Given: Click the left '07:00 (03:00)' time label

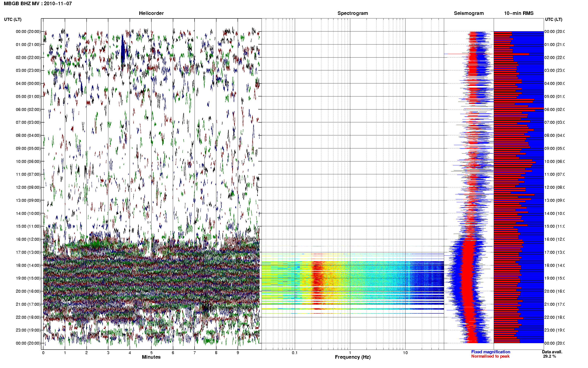Looking at the screenshot, I should pyautogui.click(x=28, y=122).
